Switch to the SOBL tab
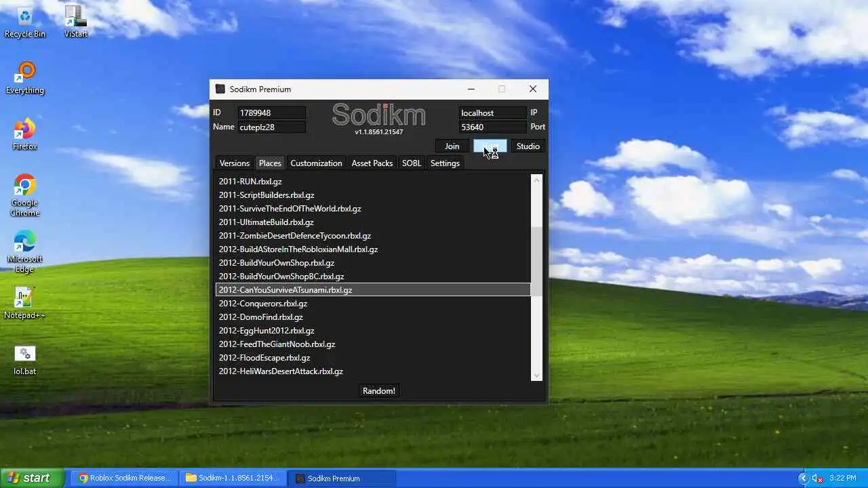The width and height of the screenshot is (868, 488). (412, 163)
